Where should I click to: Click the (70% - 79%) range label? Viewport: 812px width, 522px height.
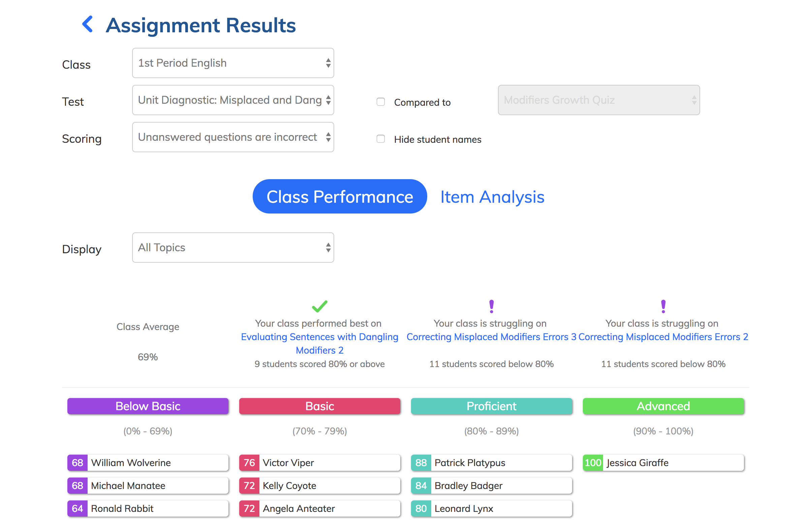(319, 431)
